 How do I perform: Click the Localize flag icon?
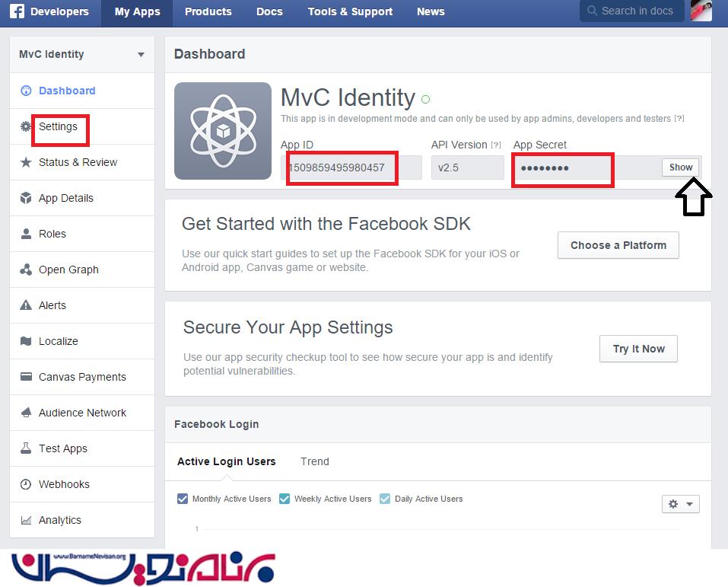tap(26, 341)
